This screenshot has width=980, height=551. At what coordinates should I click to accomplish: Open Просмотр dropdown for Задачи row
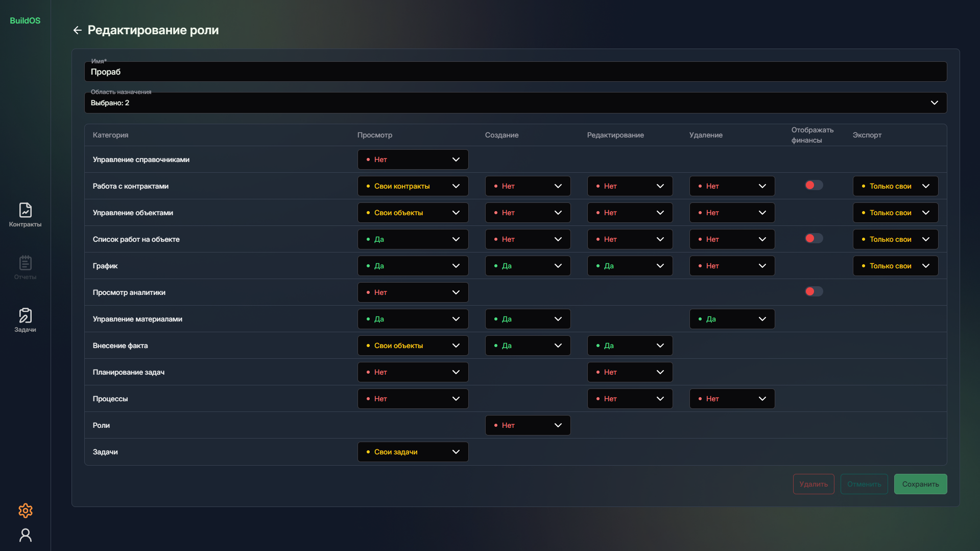pos(413,452)
